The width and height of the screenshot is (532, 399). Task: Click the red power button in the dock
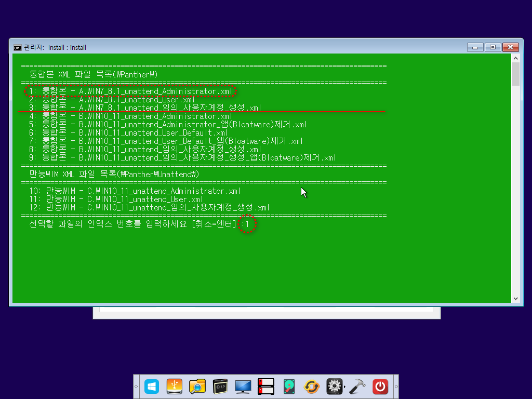pyautogui.click(x=380, y=387)
